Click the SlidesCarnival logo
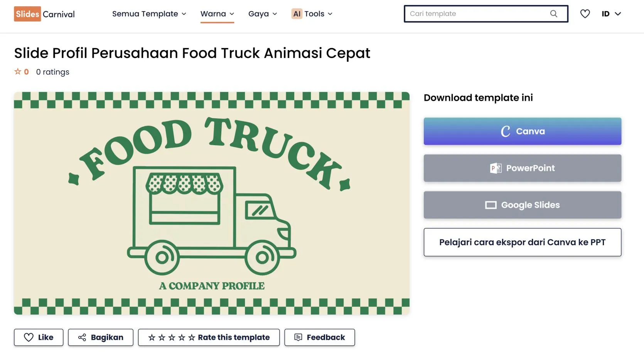This screenshot has height=359, width=644. click(44, 14)
